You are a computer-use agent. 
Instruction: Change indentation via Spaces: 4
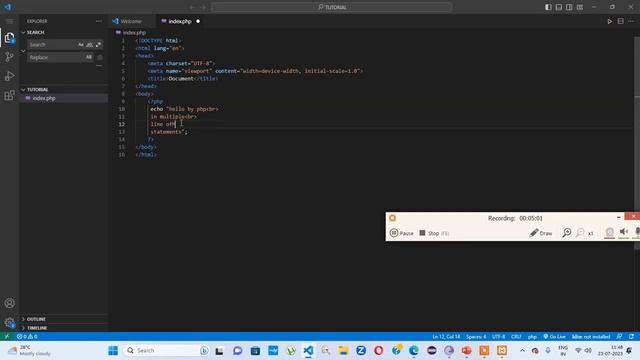point(476,336)
